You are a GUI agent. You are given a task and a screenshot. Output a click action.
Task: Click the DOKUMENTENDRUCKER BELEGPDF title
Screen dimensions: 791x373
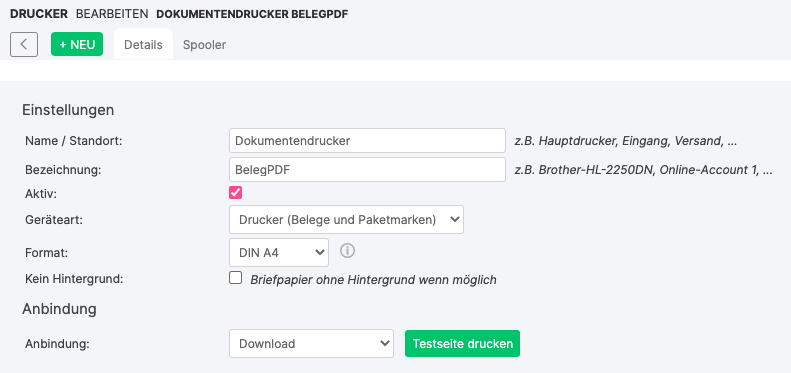coord(252,14)
